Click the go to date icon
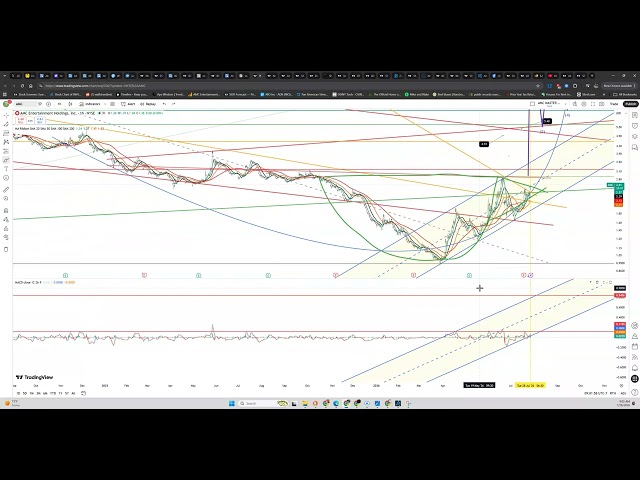This screenshot has width=640, height=480. coord(83,393)
